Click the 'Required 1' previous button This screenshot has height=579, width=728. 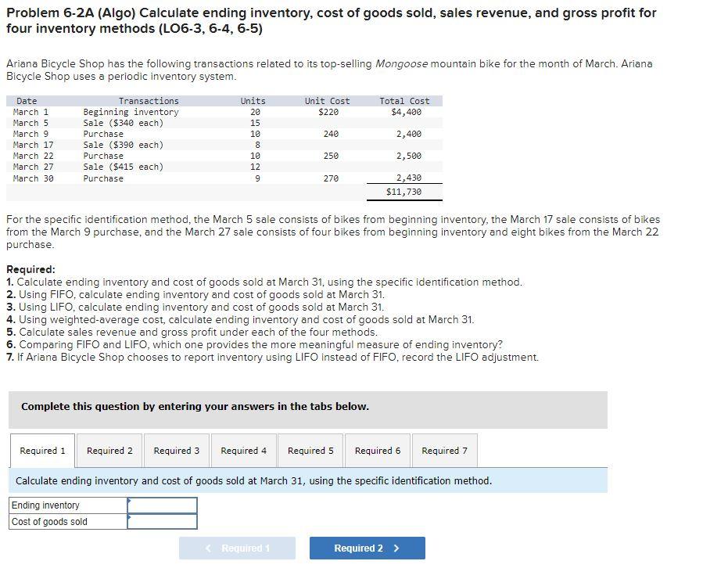[x=238, y=548]
